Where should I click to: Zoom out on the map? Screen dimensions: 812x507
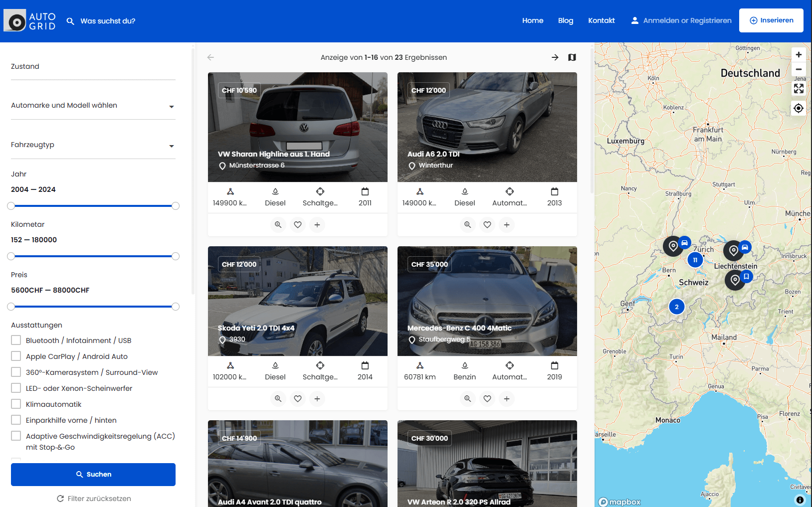click(799, 69)
